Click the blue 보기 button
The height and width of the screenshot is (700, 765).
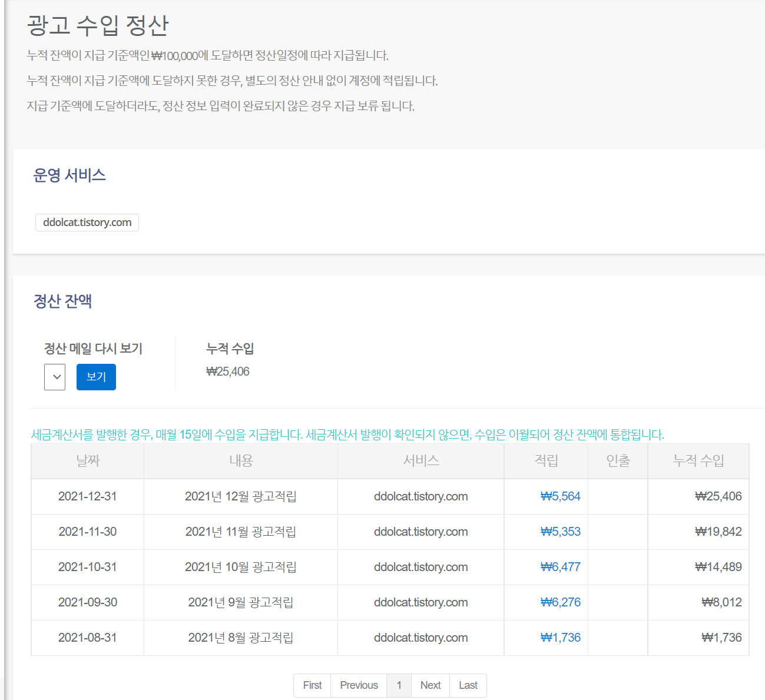[x=96, y=377]
